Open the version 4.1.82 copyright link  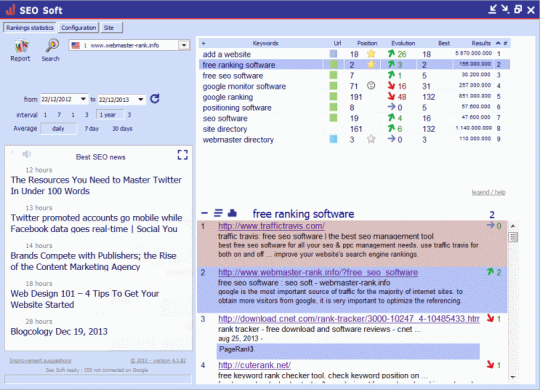tap(158, 361)
